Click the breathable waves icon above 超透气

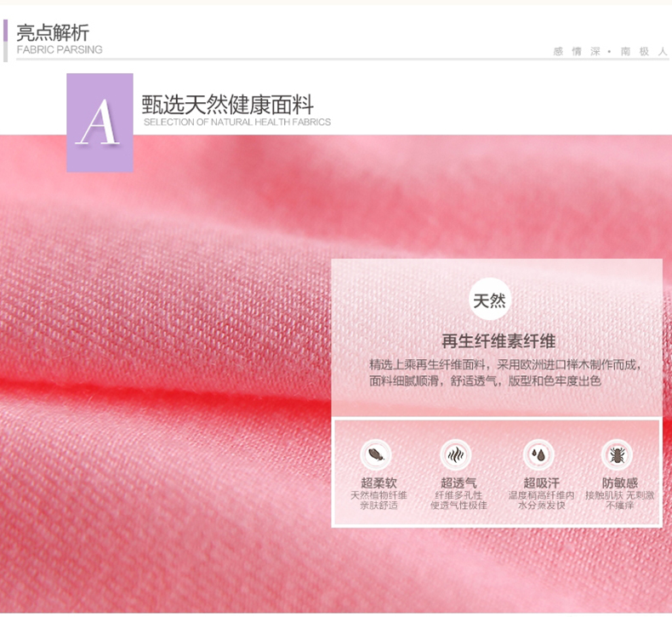455,455
